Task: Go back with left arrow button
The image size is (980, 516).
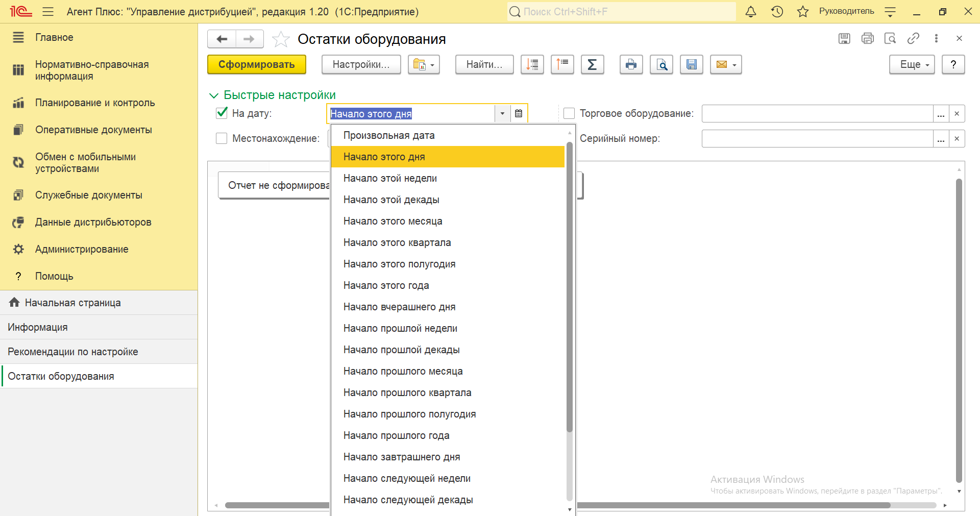Action: click(222, 39)
